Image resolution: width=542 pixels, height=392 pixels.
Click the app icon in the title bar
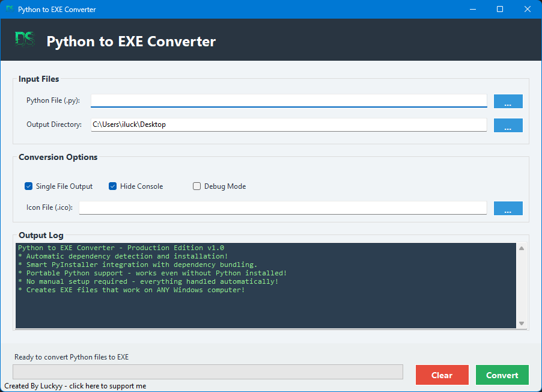pyautogui.click(x=10, y=9)
